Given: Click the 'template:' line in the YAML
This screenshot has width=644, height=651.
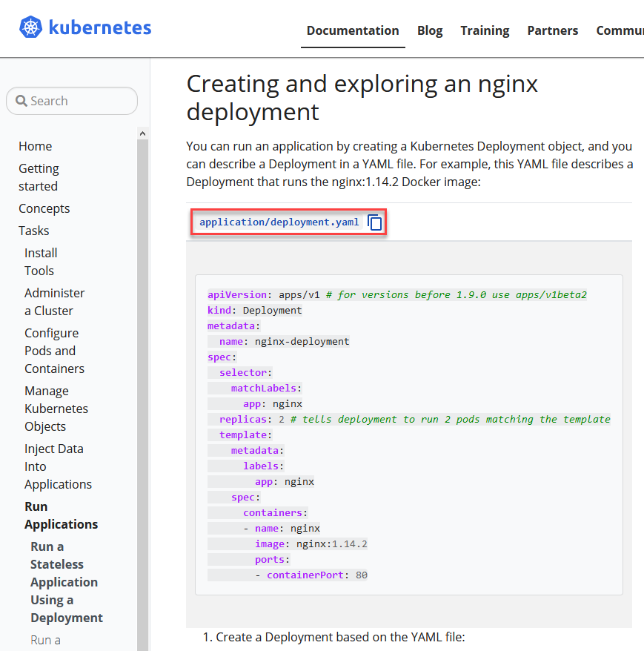Looking at the screenshot, I should point(245,434).
